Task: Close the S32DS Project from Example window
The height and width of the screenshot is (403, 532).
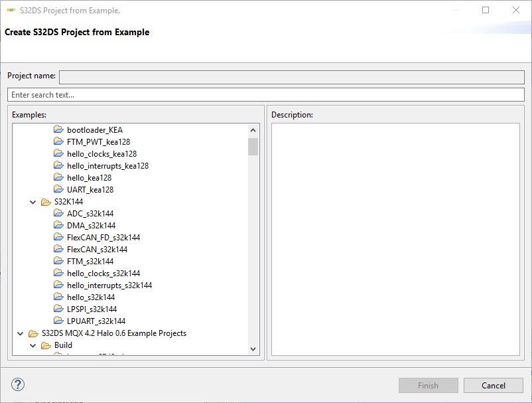Action: pos(516,10)
